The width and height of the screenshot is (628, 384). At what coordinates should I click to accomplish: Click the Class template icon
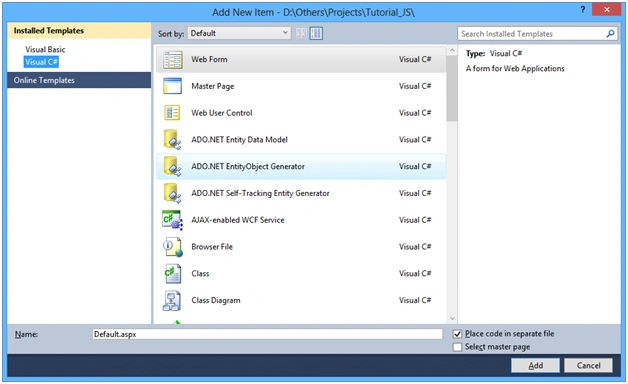coord(173,274)
